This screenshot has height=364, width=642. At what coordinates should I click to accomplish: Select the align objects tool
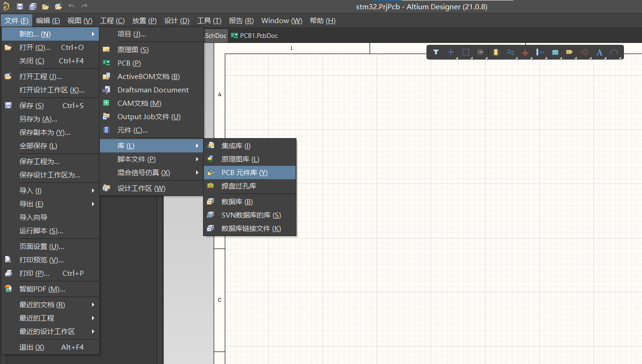pyautogui.click(x=481, y=52)
